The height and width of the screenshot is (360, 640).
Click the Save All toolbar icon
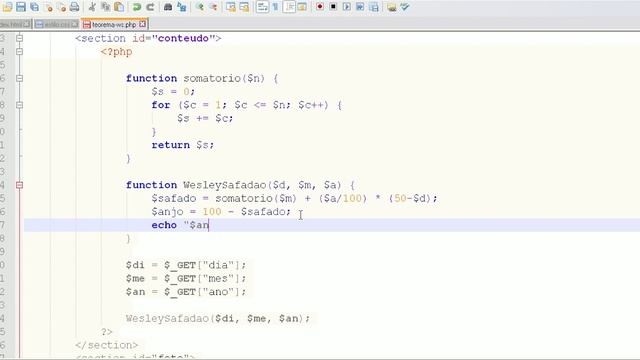click(34, 7)
